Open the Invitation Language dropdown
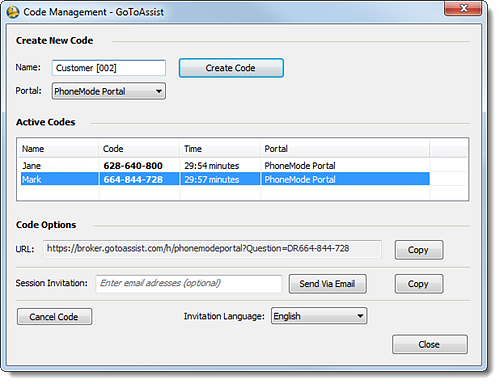The width and height of the screenshot is (500, 384). [x=319, y=316]
